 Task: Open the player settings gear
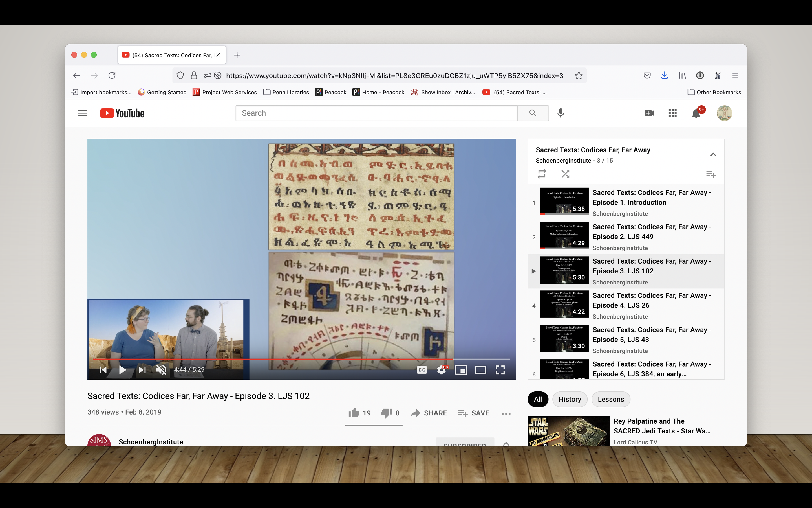tap(442, 370)
